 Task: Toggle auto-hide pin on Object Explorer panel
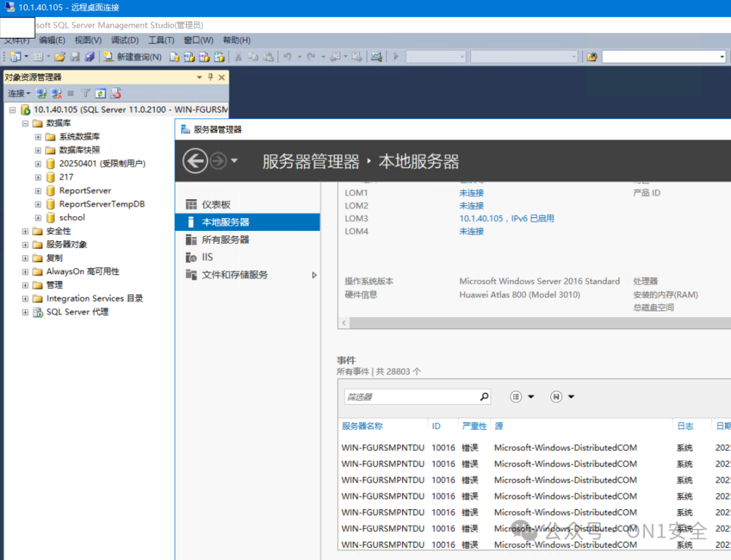point(211,77)
